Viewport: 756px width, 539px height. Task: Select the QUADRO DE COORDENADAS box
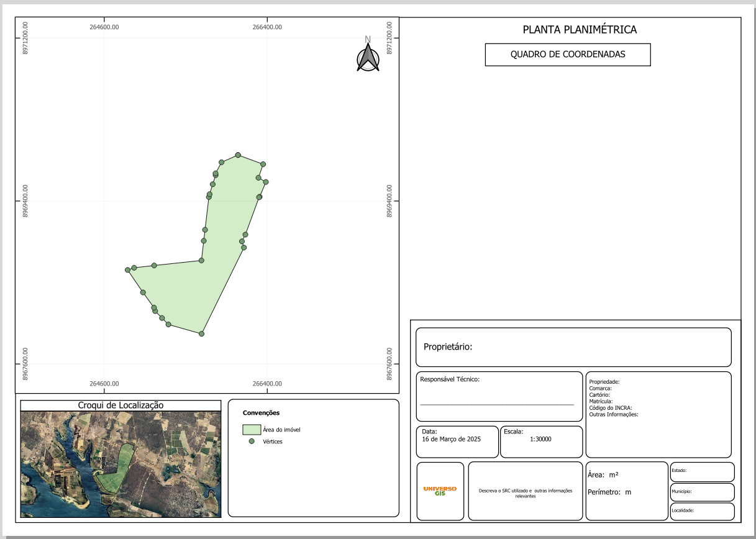coord(567,55)
